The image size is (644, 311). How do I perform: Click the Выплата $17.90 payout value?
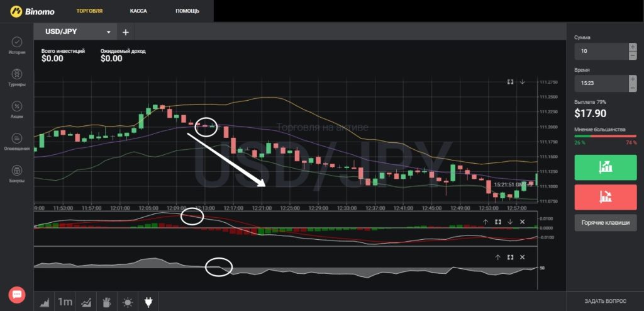click(x=591, y=113)
